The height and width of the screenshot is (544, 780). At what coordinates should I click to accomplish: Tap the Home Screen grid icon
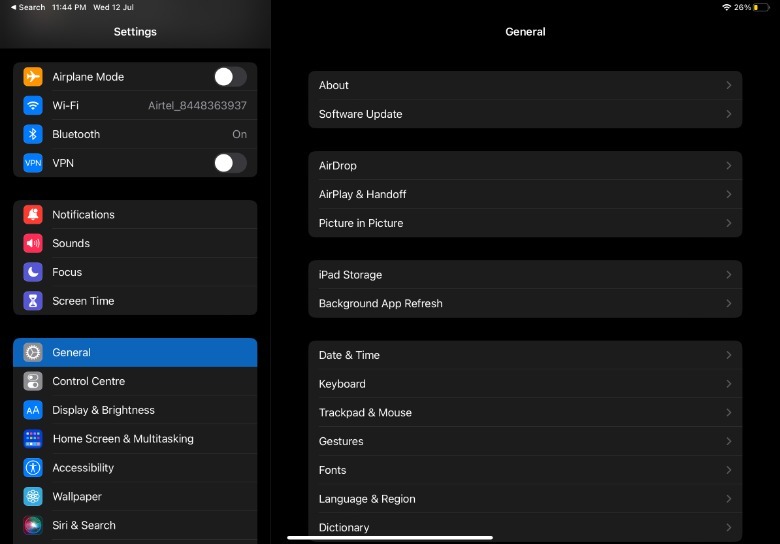33,439
